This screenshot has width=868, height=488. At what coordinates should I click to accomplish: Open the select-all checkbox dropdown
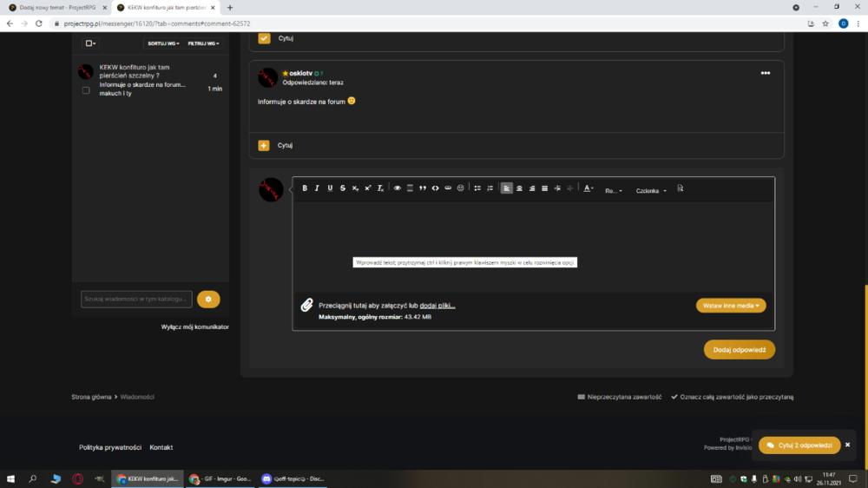pos(90,43)
